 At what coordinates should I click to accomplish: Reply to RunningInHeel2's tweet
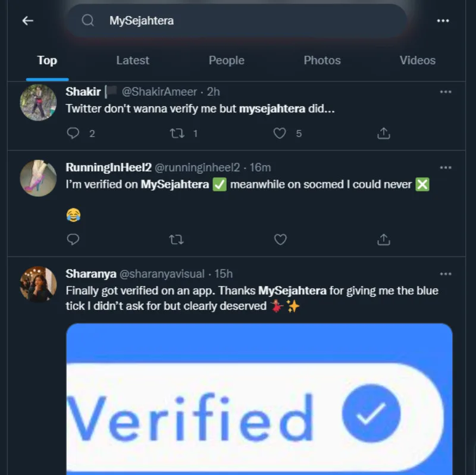click(x=73, y=240)
